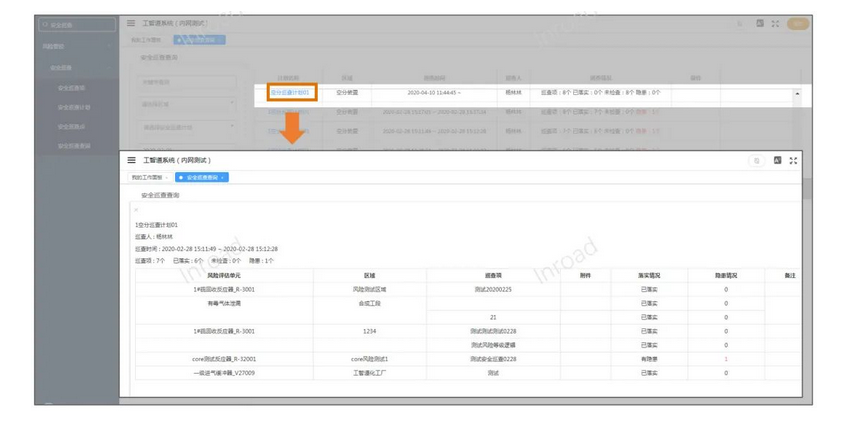Select 安全巡查计划 in the left sidebar
This screenshot has height=424, width=845.
[x=73, y=107]
